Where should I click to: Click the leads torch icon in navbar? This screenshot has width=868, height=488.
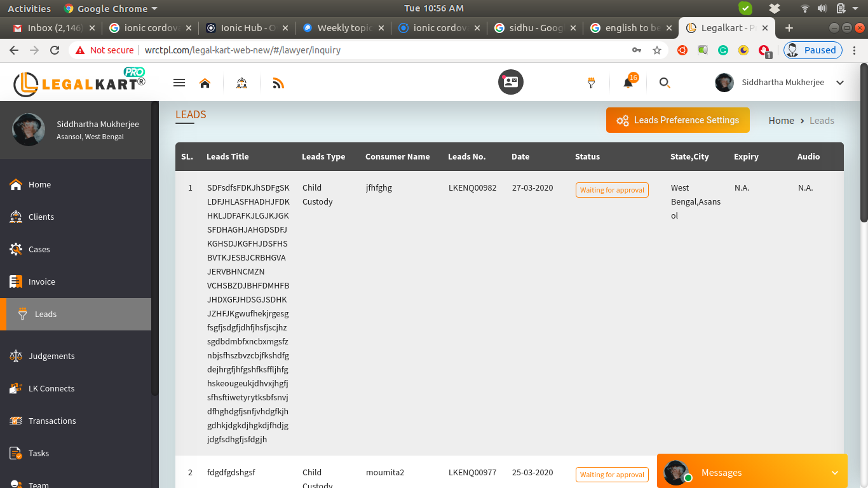pyautogui.click(x=591, y=83)
